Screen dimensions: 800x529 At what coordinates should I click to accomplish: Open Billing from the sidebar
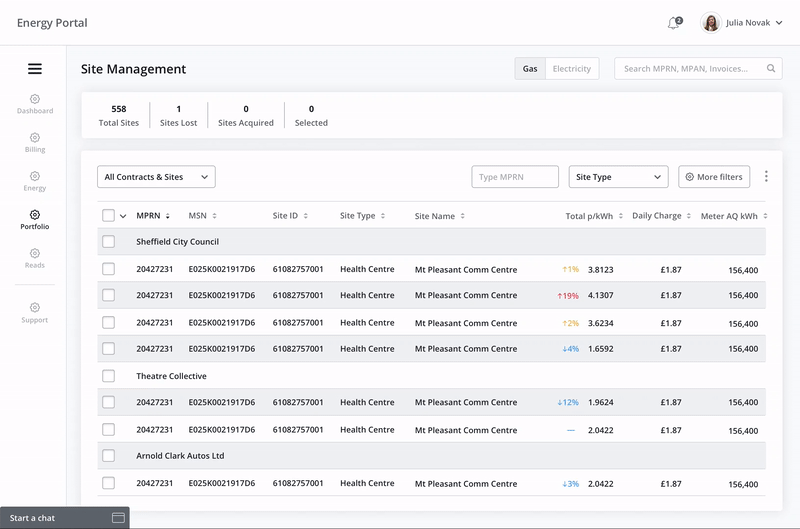(35, 143)
